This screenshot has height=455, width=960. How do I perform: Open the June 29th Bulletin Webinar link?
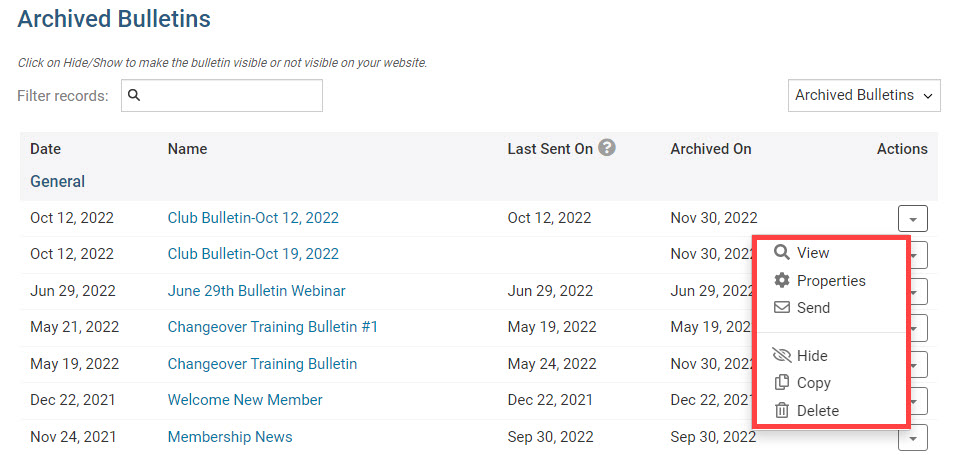(256, 291)
